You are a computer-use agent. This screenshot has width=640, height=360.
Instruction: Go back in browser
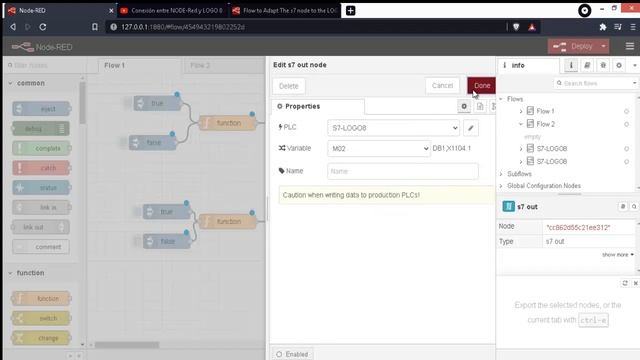click(x=13, y=27)
